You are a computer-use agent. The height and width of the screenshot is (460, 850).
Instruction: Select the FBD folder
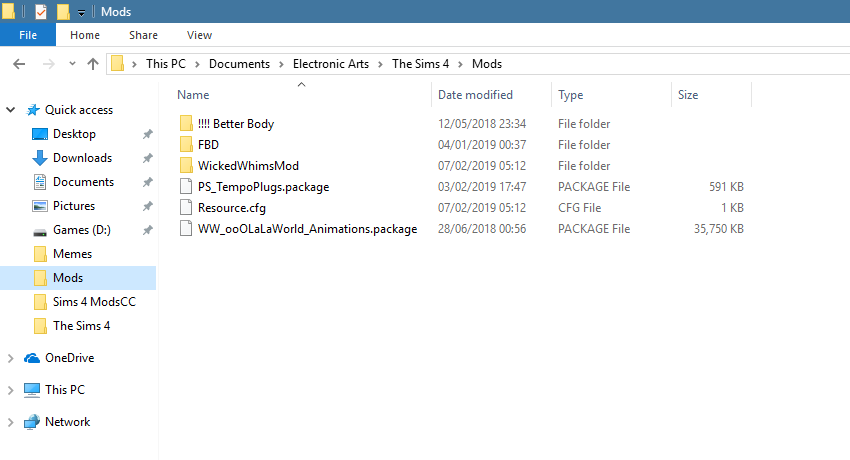(x=208, y=145)
